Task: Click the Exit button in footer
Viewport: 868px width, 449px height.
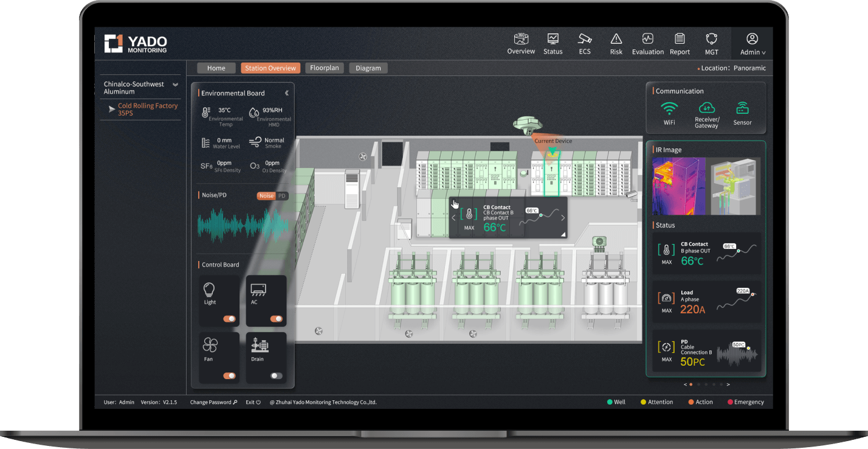Action: point(253,402)
